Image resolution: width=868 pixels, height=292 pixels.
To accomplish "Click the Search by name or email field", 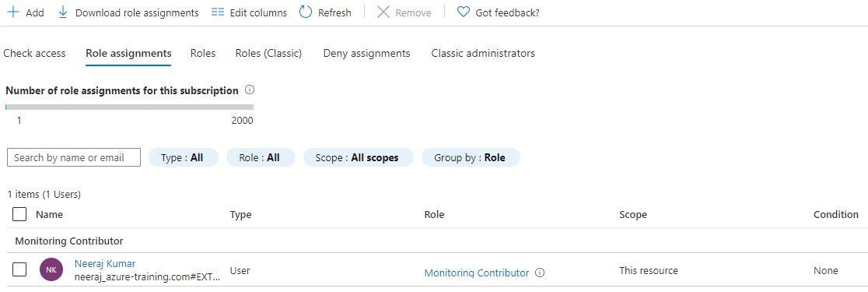I will point(74,157).
